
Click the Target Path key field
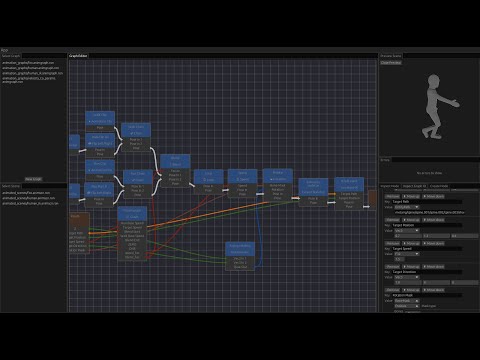(x=427, y=202)
